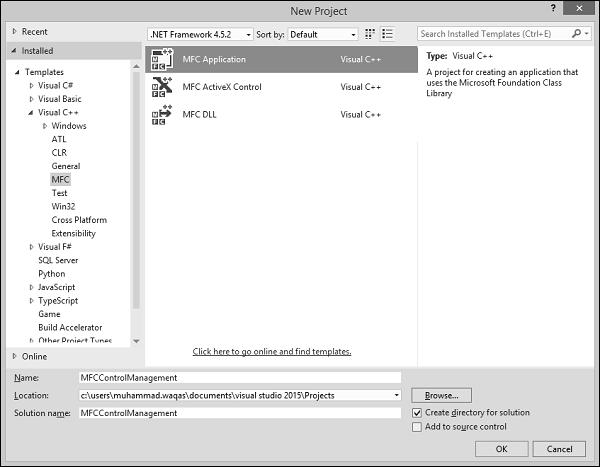This screenshot has height=467, width=600.
Task: Select Python tree item
Action: pos(52,274)
